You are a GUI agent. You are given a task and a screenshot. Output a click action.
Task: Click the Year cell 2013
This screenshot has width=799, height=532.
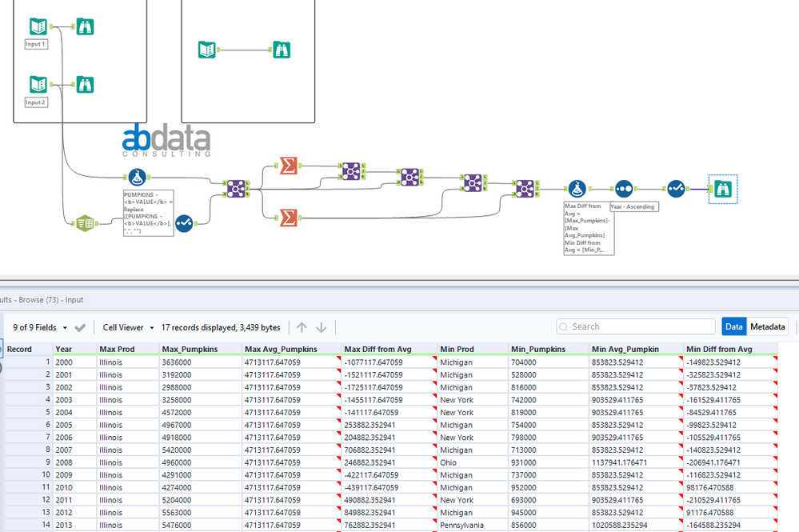coord(74,526)
